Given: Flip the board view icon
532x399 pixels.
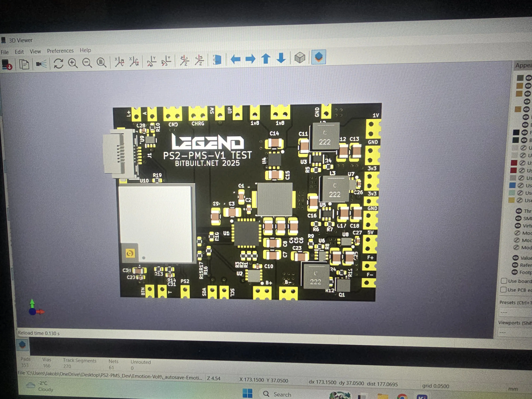Looking at the screenshot, I should (217, 60).
